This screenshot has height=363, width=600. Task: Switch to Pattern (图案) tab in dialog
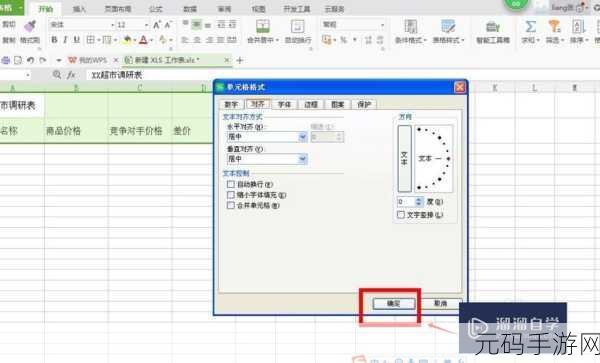pyautogui.click(x=338, y=104)
